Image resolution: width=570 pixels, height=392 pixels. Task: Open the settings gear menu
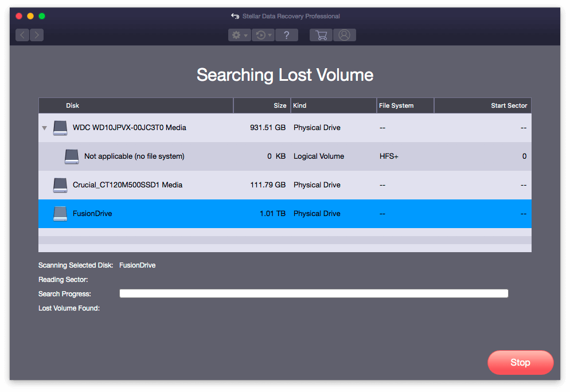point(239,35)
